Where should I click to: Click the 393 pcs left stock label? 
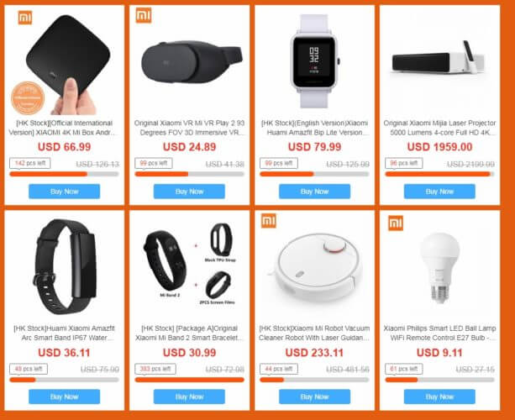(x=155, y=369)
